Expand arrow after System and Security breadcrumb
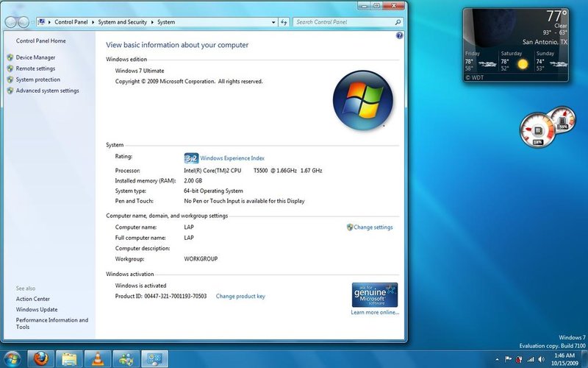 click(x=152, y=22)
